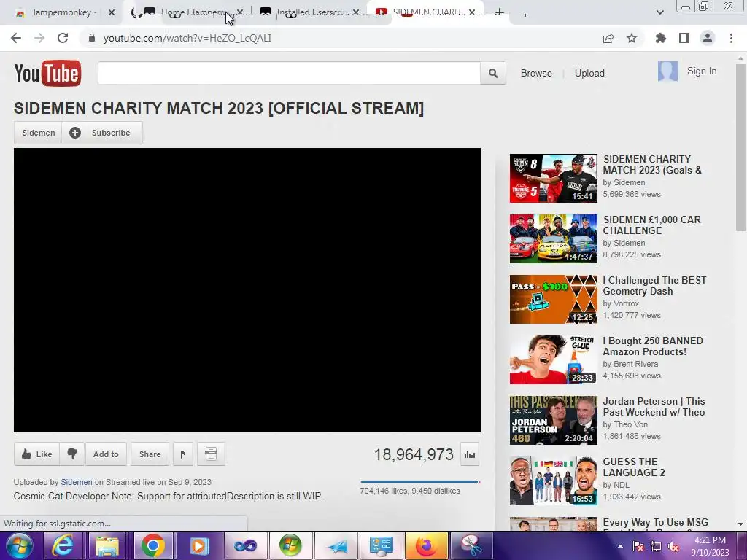Click browser forward arrow

click(x=39, y=38)
